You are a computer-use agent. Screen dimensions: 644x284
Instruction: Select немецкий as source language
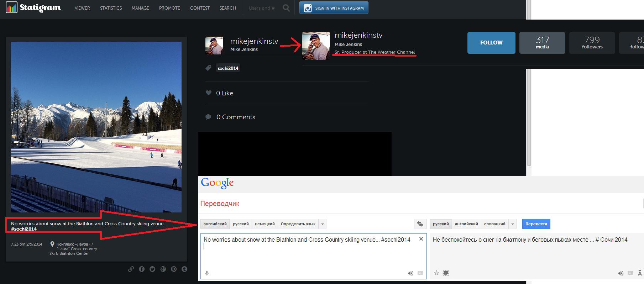click(265, 224)
